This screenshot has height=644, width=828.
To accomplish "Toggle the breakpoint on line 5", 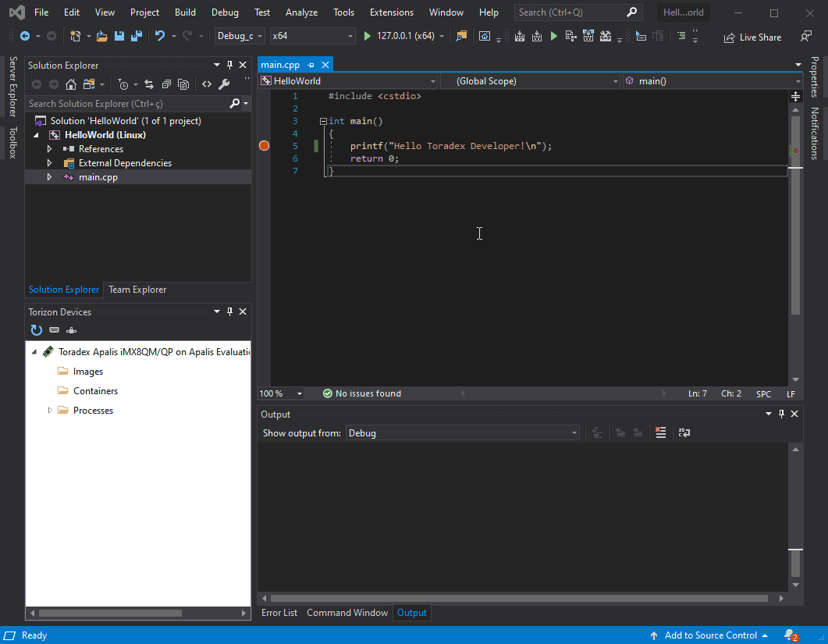I will coord(265,146).
